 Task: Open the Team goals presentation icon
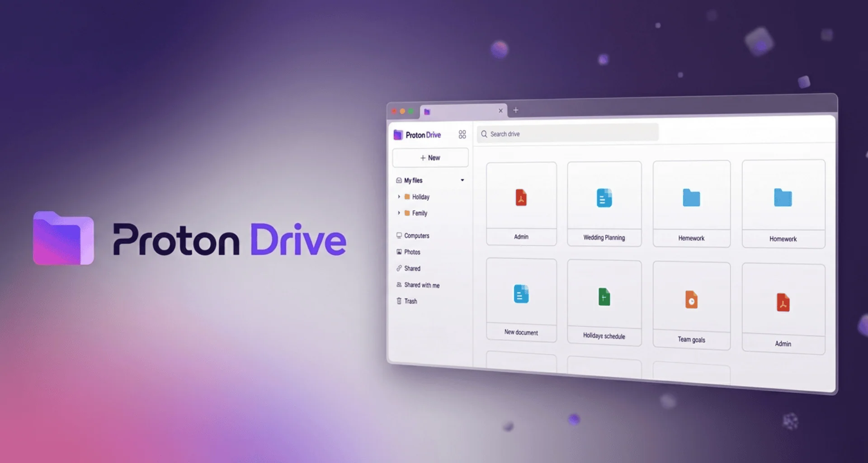coord(691,300)
